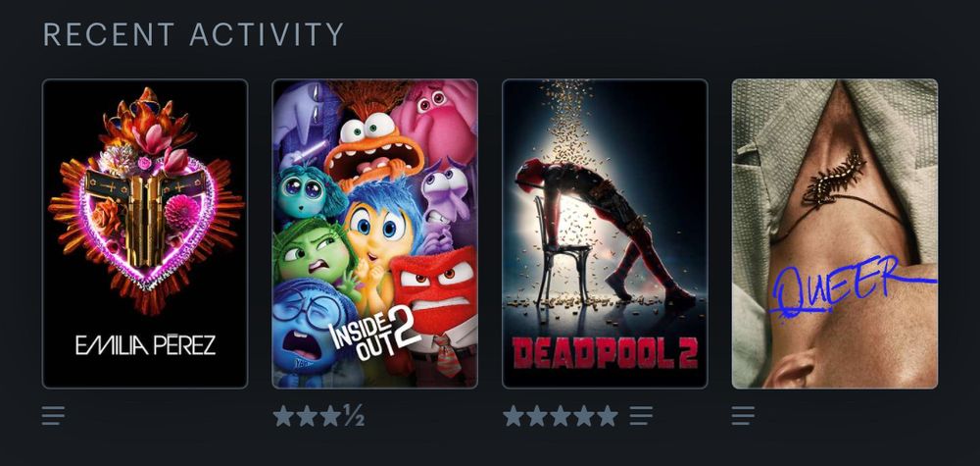
Task: Open the Queer film poster
Action: (835, 233)
